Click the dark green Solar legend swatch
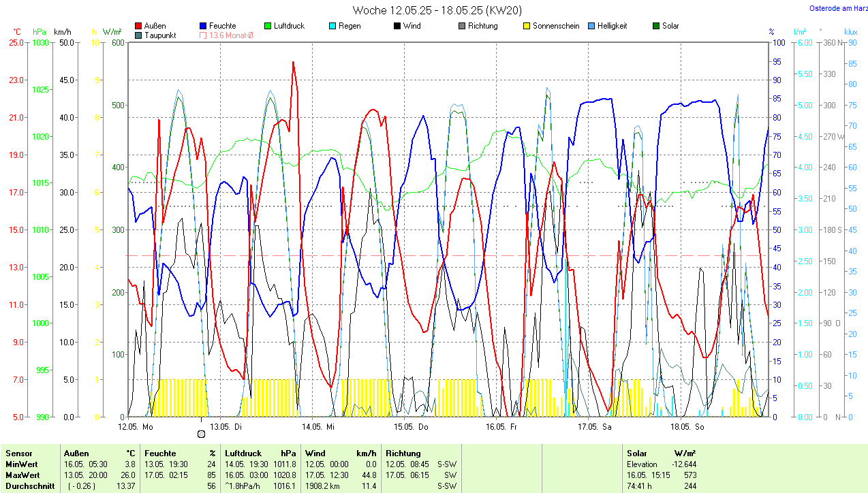Viewport: 868px width, 493px height. pyautogui.click(x=656, y=27)
